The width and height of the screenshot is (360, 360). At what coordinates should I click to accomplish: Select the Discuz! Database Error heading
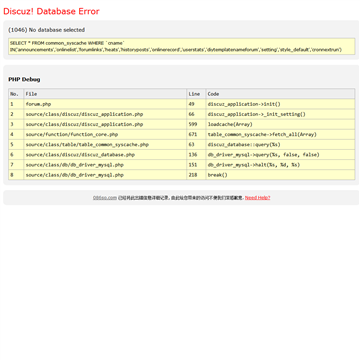pos(51,11)
